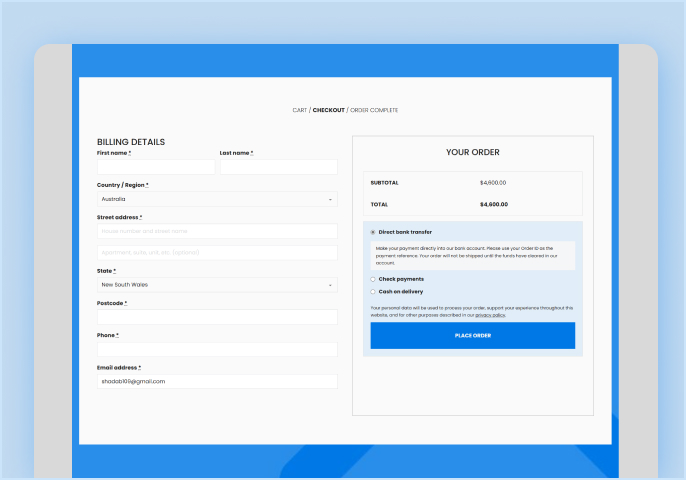Choose Cash on delivery payment
This screenshot has width=686, height=480.
[373, 292]
